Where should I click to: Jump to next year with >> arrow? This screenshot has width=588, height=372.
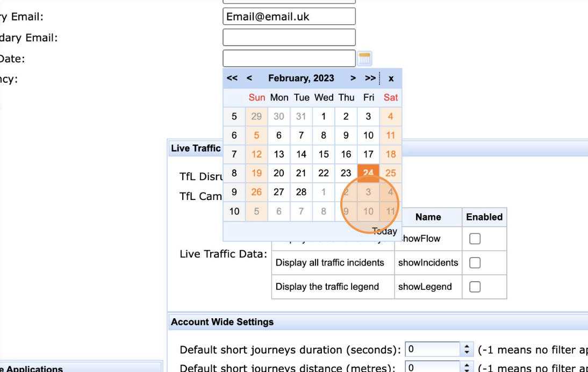click(x=370, y=78)
